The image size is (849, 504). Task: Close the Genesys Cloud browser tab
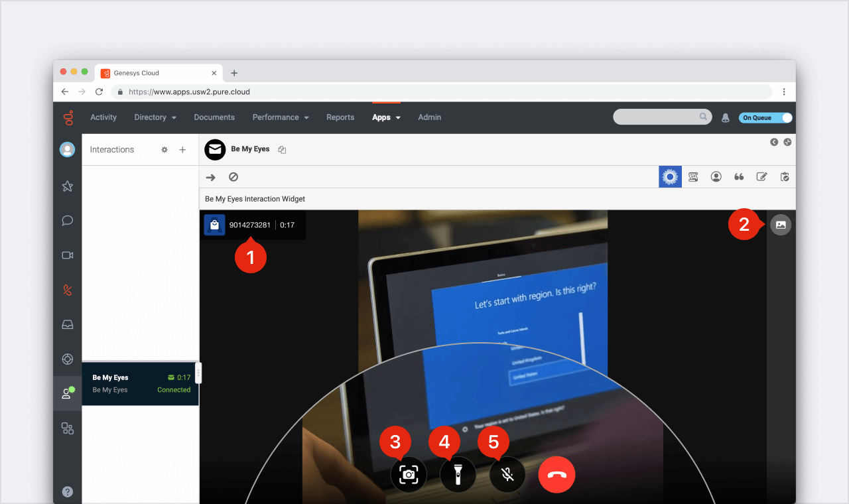[214, 73]
